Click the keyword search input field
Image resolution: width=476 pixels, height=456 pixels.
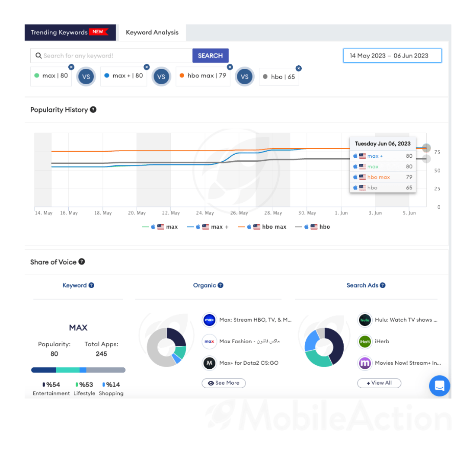(112, 56)
